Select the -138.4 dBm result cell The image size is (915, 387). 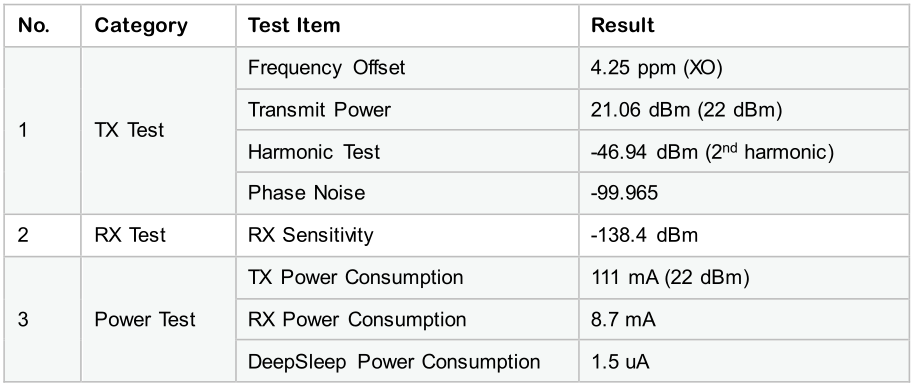[743, 235]
